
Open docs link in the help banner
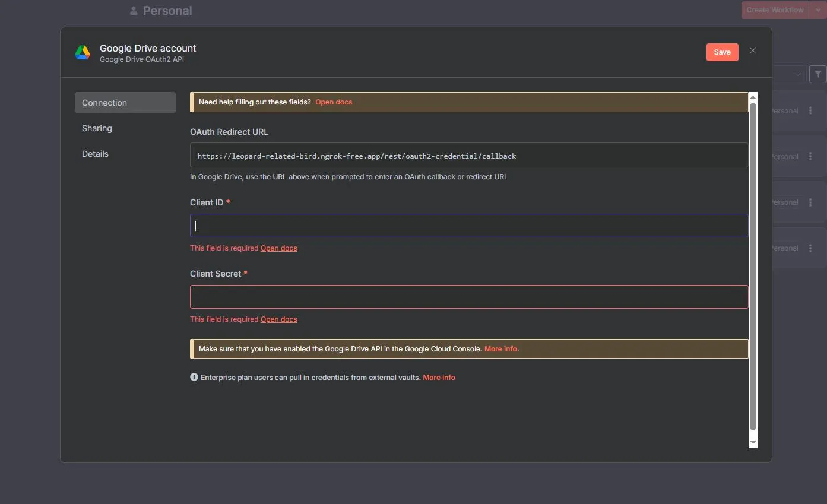click(334, 102)
